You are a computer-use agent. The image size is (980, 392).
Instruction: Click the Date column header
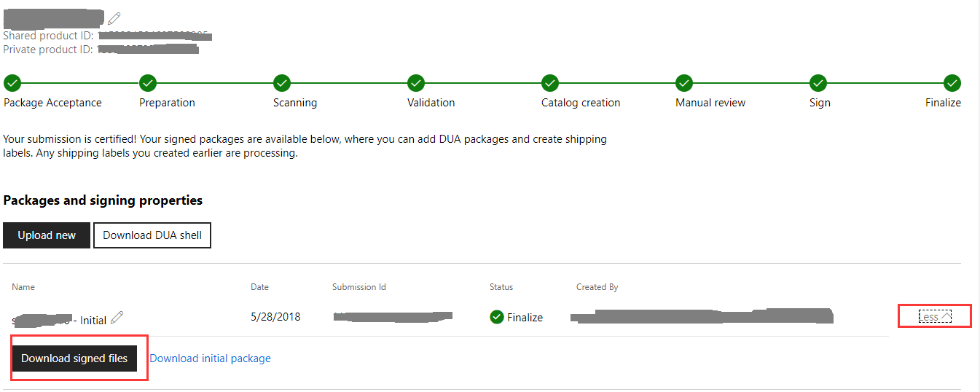pos(259,287)
